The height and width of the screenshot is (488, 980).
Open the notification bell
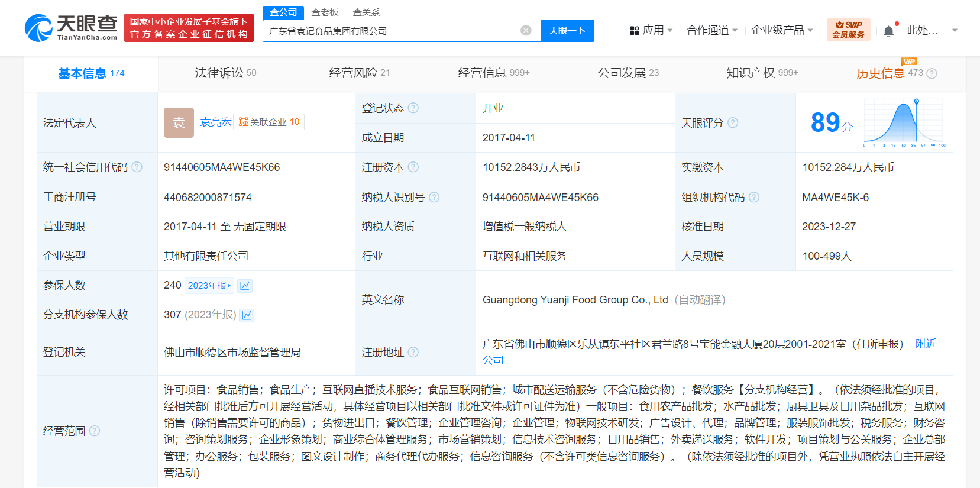click(x=888, y=31)
